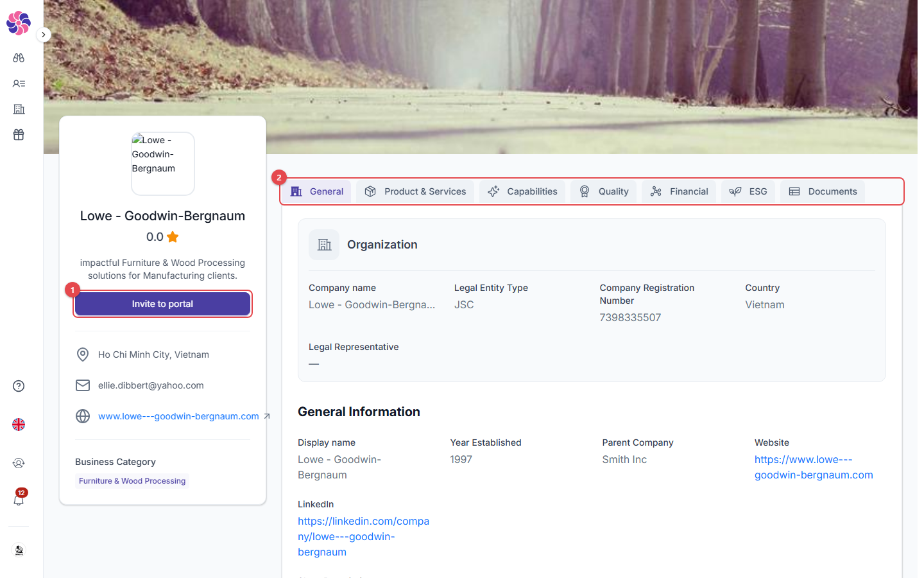Click the Country value Vietnam
The image size is (924, 578).
pos(765,304)
